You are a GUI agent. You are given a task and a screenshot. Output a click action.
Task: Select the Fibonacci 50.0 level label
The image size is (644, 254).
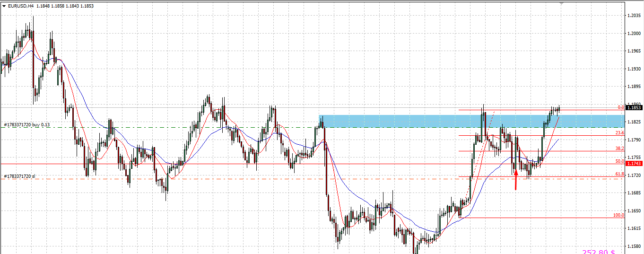620,161
